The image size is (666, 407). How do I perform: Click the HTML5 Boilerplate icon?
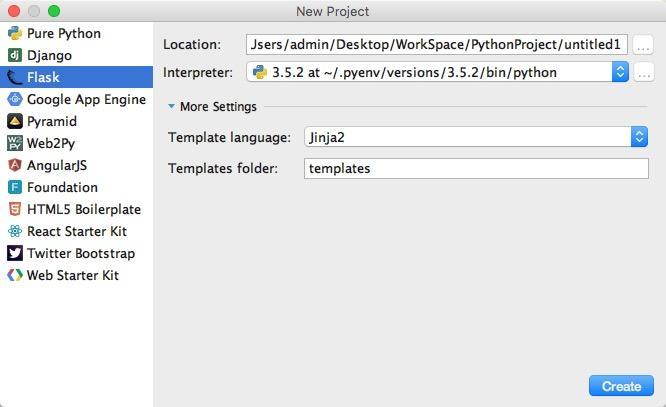[15, 209]
